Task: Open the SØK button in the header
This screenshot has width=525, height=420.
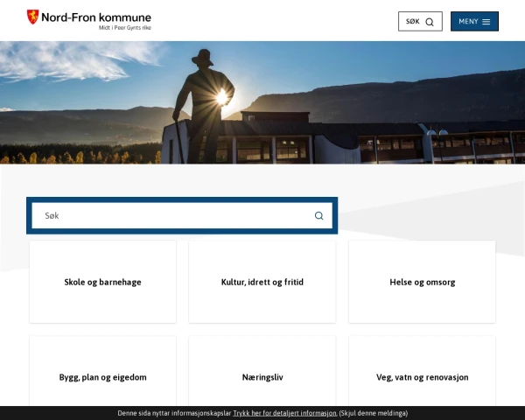Action: (x=420, y=21)
